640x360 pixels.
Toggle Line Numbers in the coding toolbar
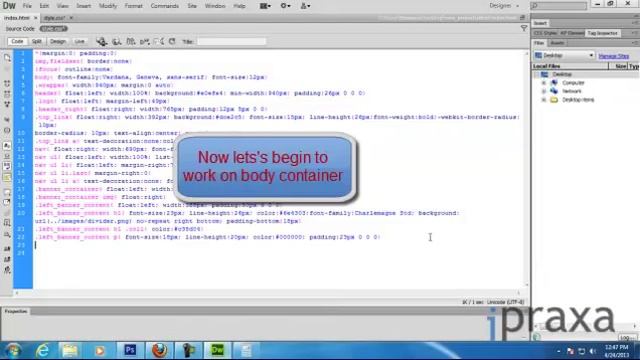[x=7, y=146]
